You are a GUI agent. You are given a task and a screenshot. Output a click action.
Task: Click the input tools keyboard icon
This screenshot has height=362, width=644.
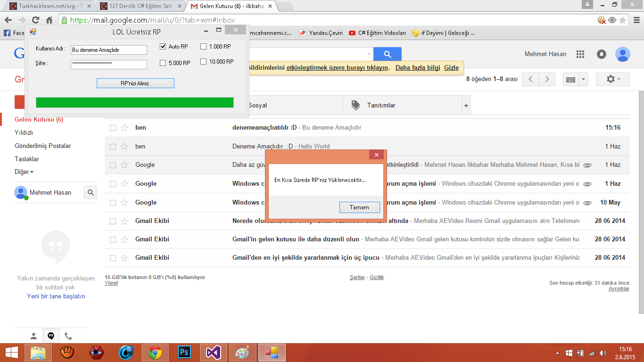tap(570, 80)
